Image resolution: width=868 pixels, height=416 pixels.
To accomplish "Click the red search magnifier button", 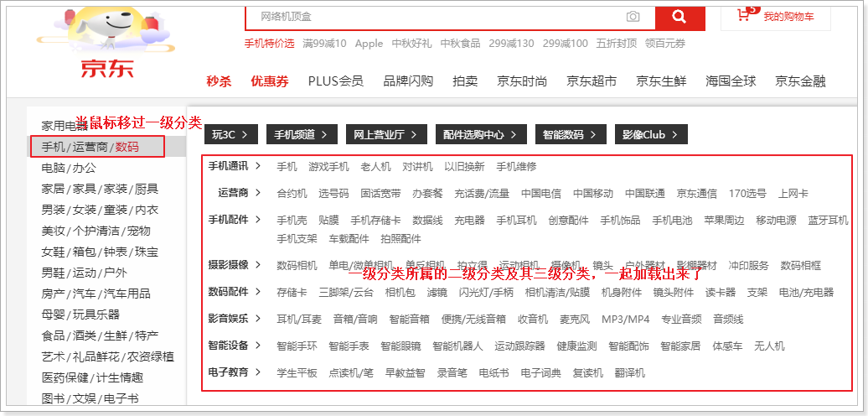I will point(679,17).
